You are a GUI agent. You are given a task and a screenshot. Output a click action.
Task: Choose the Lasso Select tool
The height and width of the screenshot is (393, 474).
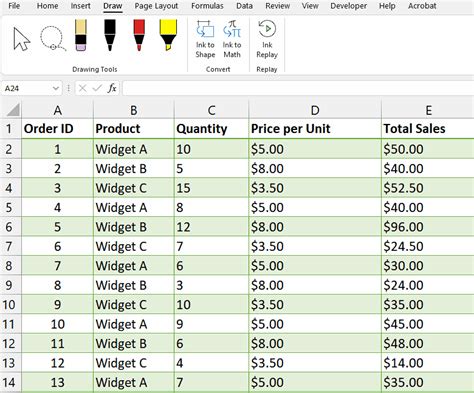(x=53, y=38)
